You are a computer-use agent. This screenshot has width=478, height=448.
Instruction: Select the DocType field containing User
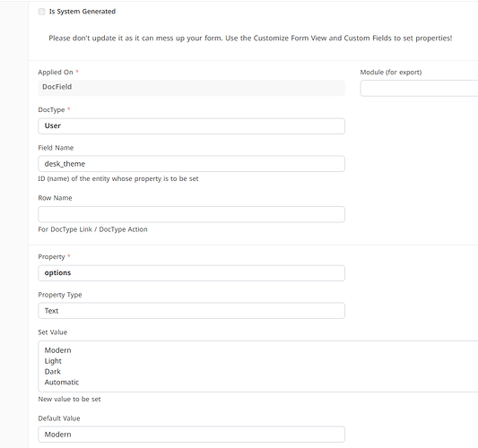tap(191, 126)
